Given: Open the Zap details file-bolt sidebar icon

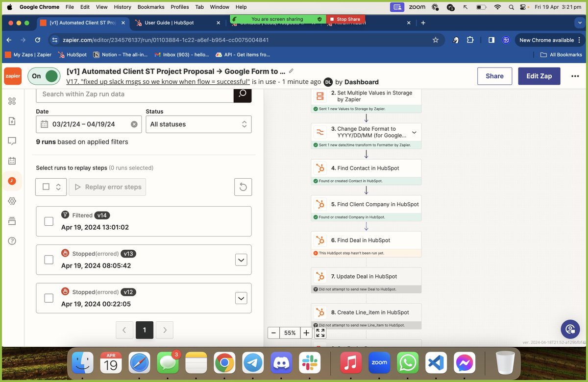Looking at the screenshot, I should (x=12, y=121).
